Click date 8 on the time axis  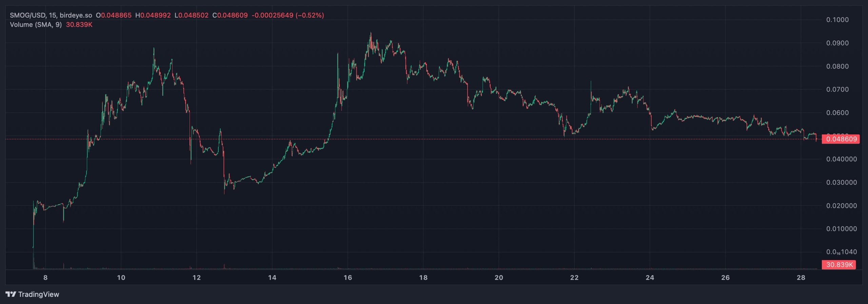[45, 278]
